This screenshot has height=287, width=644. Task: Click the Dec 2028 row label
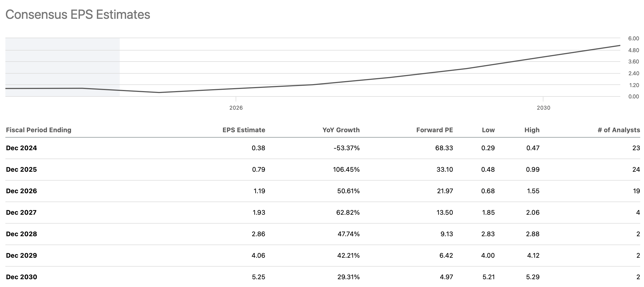pos(22,234)
